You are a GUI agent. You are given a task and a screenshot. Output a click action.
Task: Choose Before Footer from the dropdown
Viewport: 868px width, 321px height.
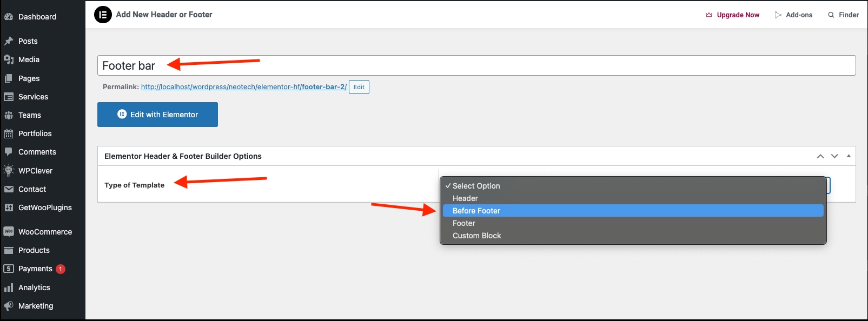(476, 211)
